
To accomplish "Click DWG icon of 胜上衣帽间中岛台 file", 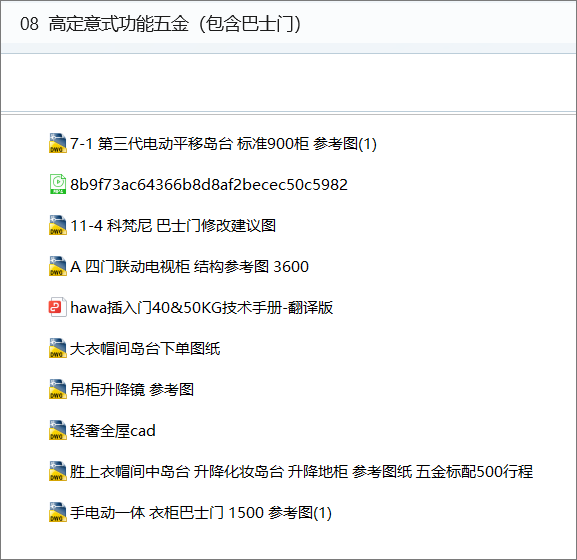I will click(58, 471).
